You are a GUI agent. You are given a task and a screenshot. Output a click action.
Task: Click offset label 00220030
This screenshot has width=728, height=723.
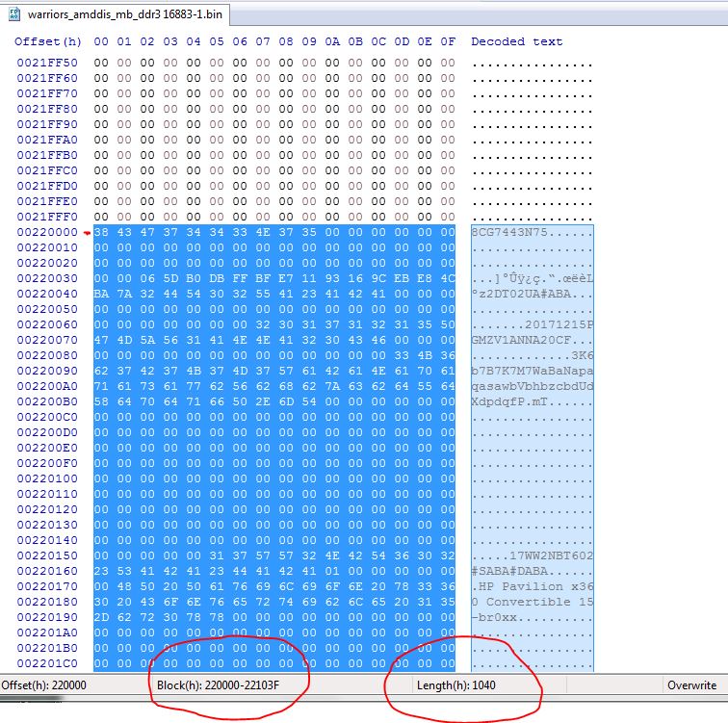(47, 278)
